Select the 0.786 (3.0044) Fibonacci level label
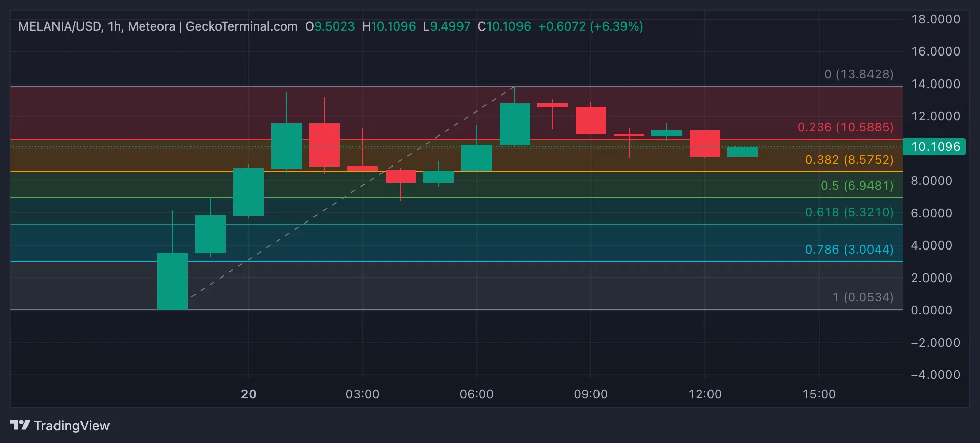The width and height of the screenshot is (980, 443). click(850, 250)
